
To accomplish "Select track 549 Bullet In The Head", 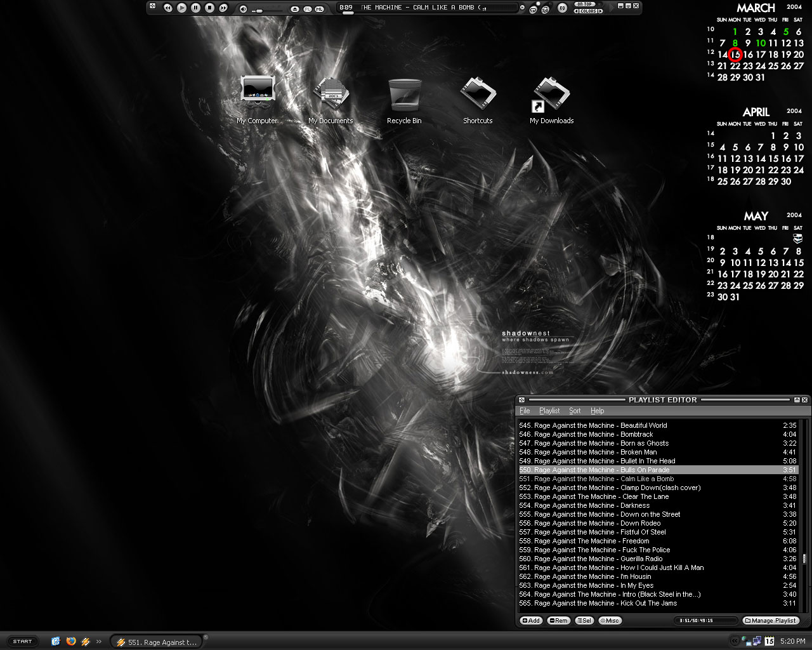I will (x=658, y=461).
